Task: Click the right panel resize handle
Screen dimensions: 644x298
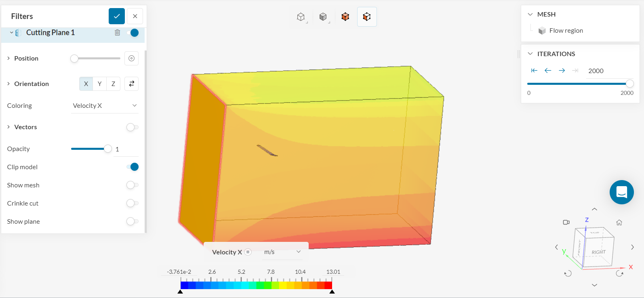Action: coord(519,54)
